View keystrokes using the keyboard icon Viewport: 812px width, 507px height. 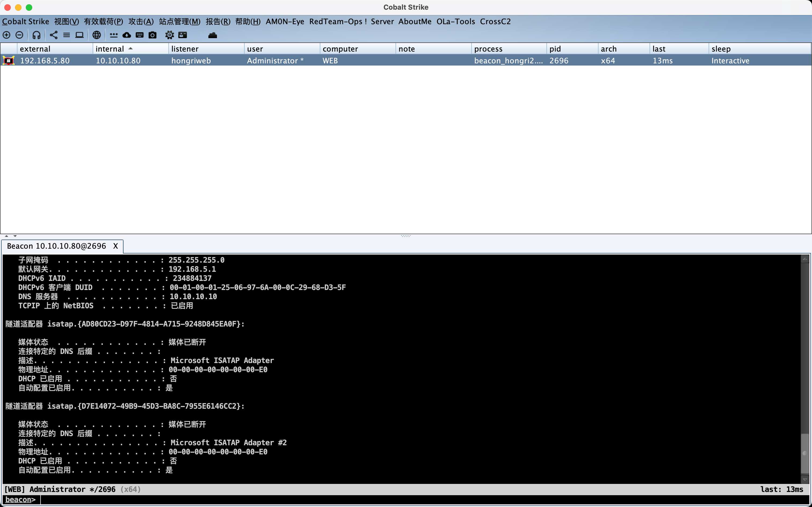(139, 35)
